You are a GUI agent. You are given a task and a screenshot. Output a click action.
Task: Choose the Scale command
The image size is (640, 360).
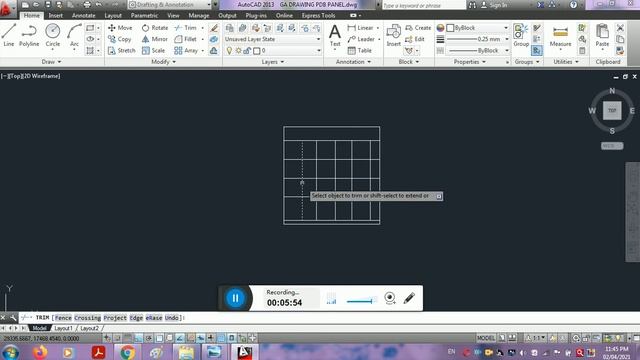point(153,51)
